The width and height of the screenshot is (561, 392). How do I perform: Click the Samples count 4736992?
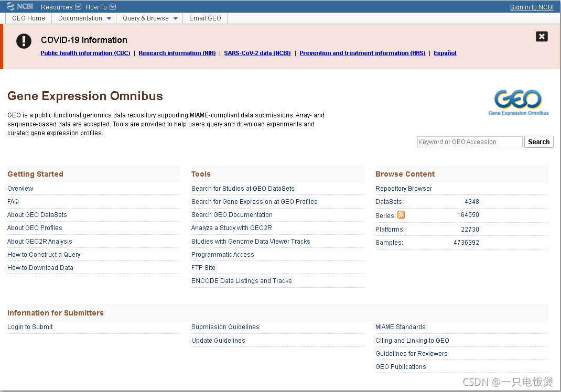coord(466,243)
